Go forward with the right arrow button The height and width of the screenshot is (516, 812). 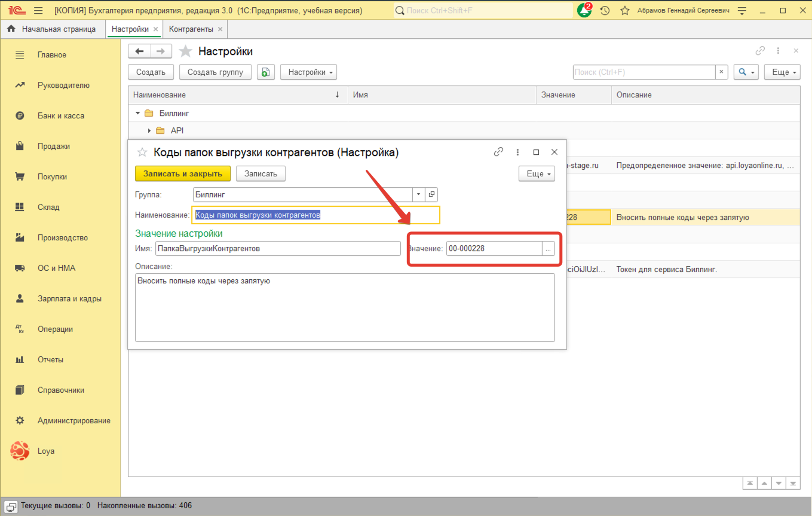click(x=161, y=51)
